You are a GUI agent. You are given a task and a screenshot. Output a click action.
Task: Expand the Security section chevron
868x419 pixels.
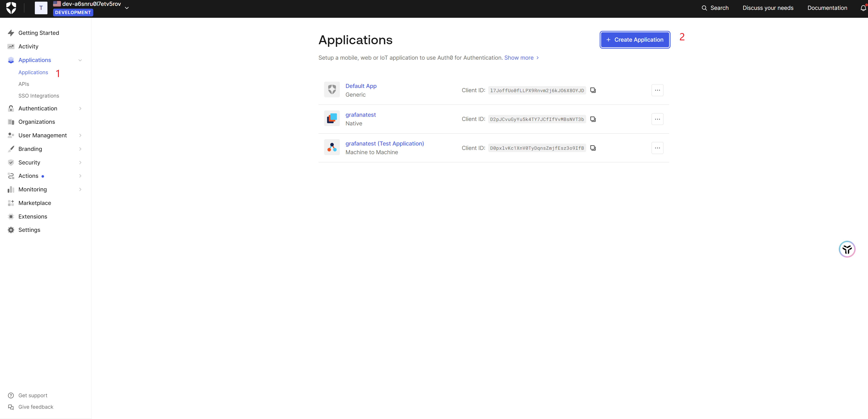80,162
